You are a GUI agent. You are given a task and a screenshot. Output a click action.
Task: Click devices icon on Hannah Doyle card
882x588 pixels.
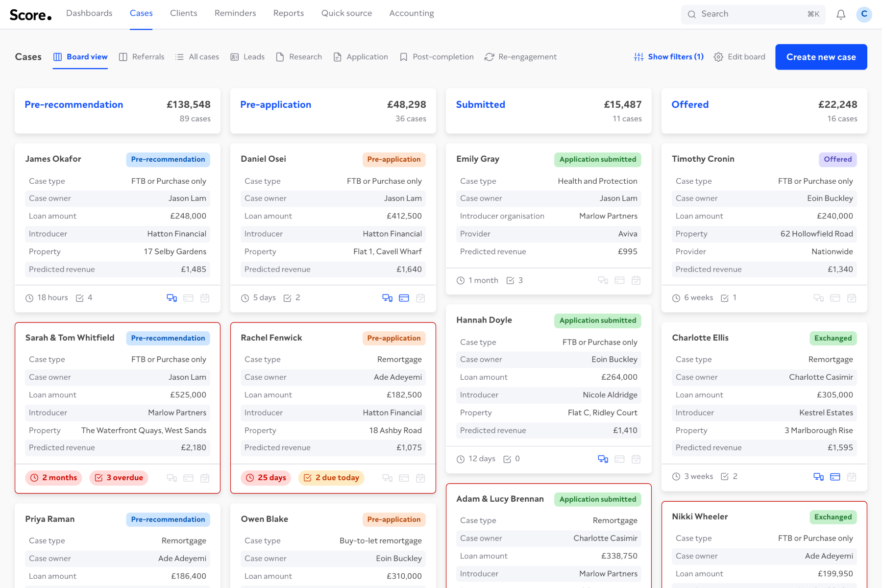coord(603,459)
